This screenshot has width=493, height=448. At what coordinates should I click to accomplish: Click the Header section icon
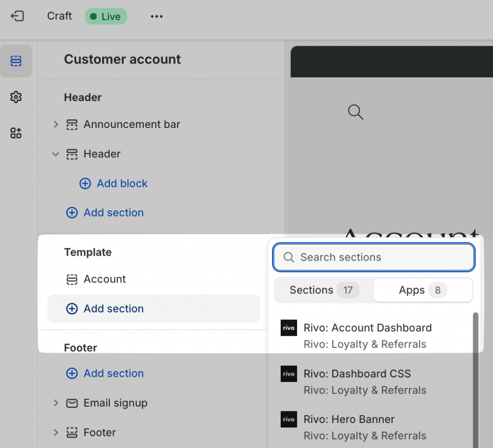pos(72,154)
